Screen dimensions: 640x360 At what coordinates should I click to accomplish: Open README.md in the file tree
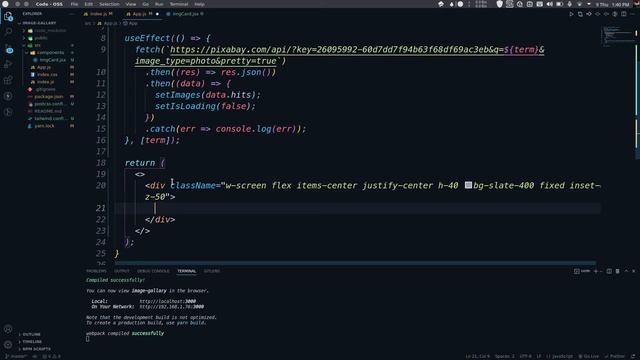click(48, 111)
